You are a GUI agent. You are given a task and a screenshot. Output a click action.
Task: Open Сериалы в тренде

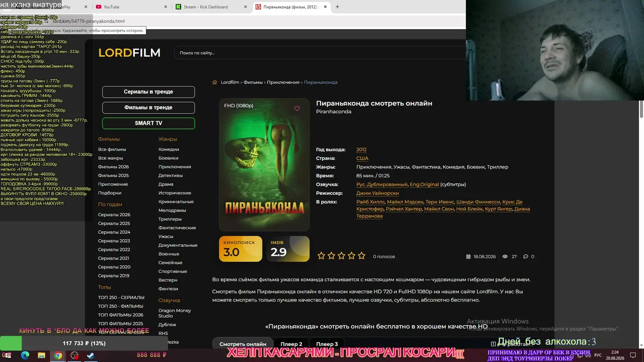click(x=148, y=92)
